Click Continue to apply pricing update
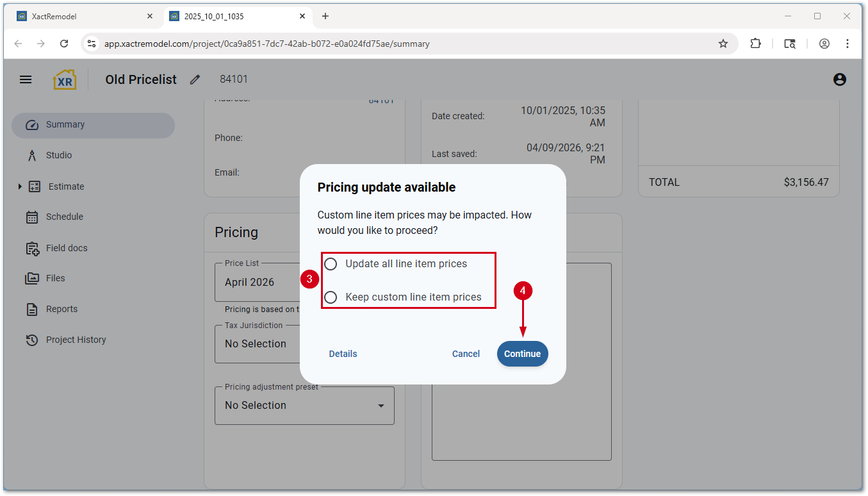This screenshot has height=496, width=868. point(523,353)
